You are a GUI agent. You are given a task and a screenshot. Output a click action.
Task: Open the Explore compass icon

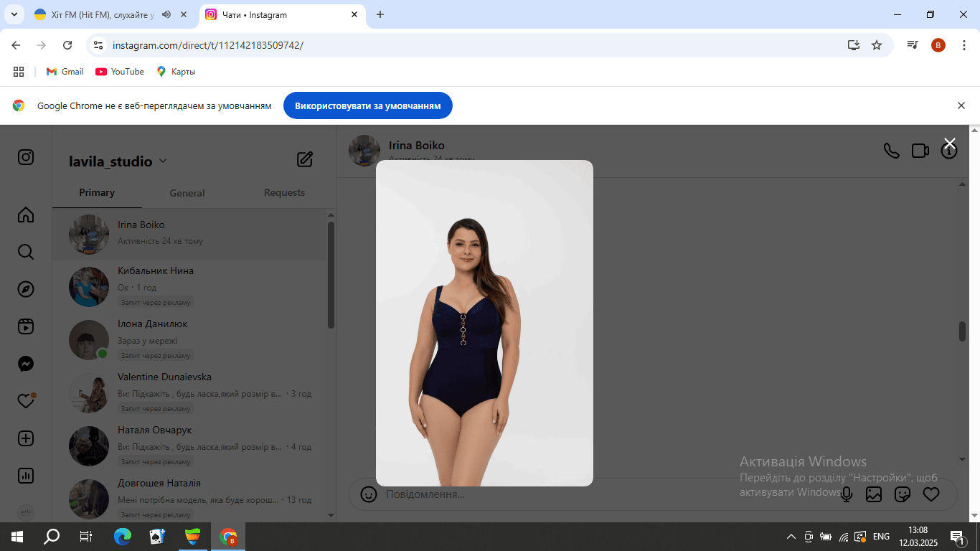point(26,289)
